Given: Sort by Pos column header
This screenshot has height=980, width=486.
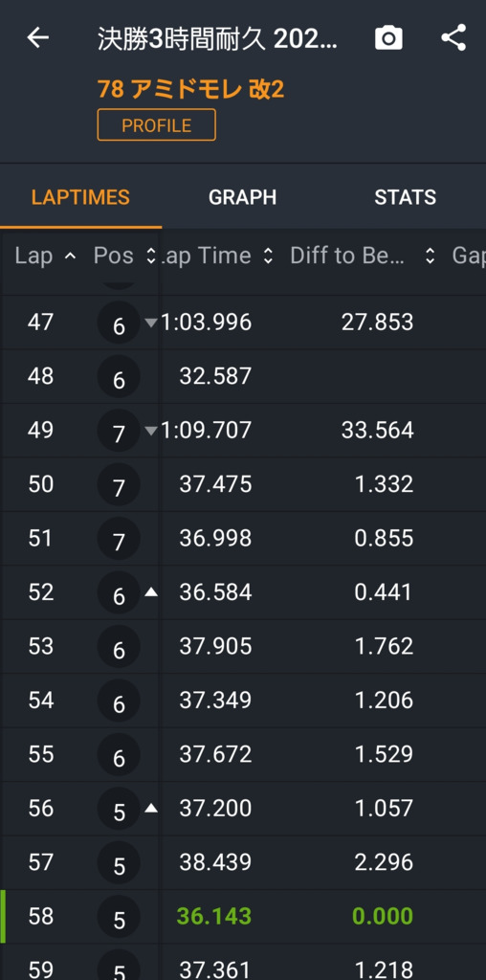Looking at the screenshot, I should point(124,256).
